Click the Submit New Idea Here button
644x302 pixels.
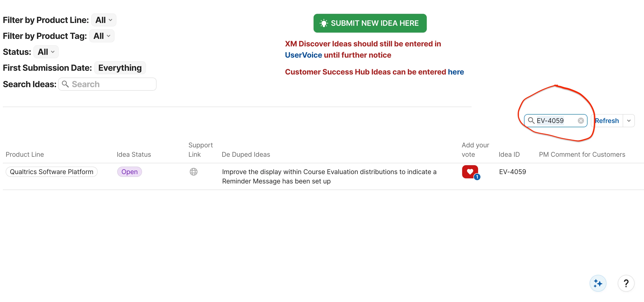tap(370, 23)
